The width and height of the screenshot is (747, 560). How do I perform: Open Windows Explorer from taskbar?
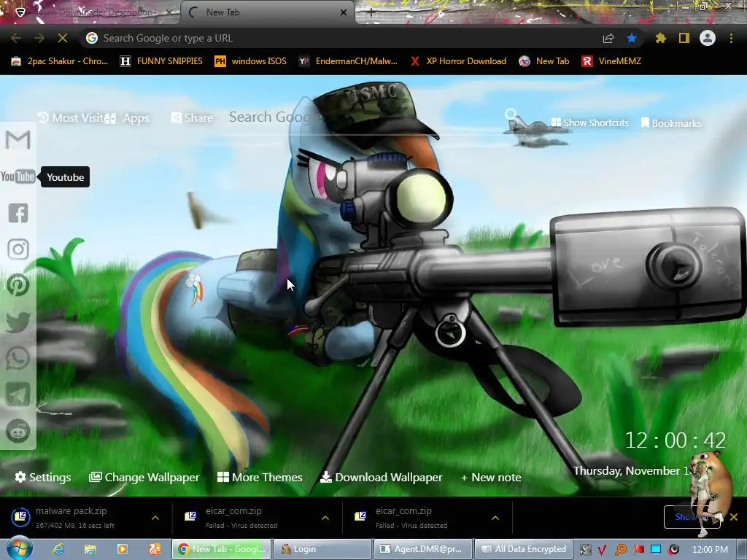(x=90, y=549)
